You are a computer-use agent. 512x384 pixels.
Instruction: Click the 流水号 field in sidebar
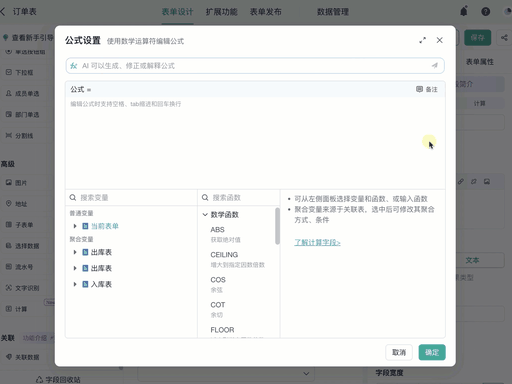(20, 267)
